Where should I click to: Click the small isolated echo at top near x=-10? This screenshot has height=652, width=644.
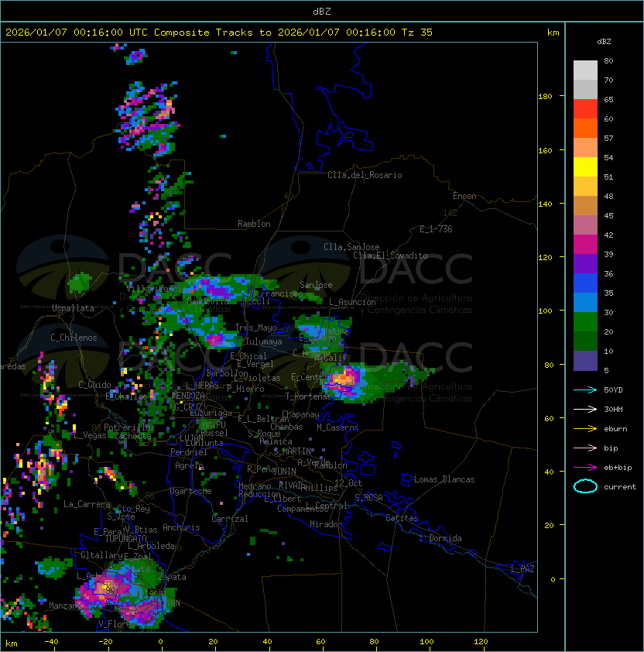point(135,57)
